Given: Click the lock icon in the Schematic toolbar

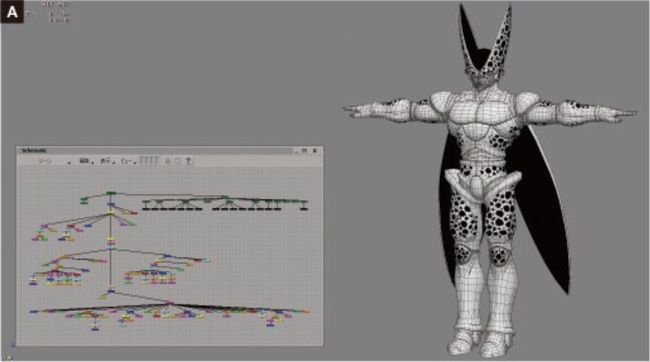Looking at the screenshot, I should coord(168,161).
